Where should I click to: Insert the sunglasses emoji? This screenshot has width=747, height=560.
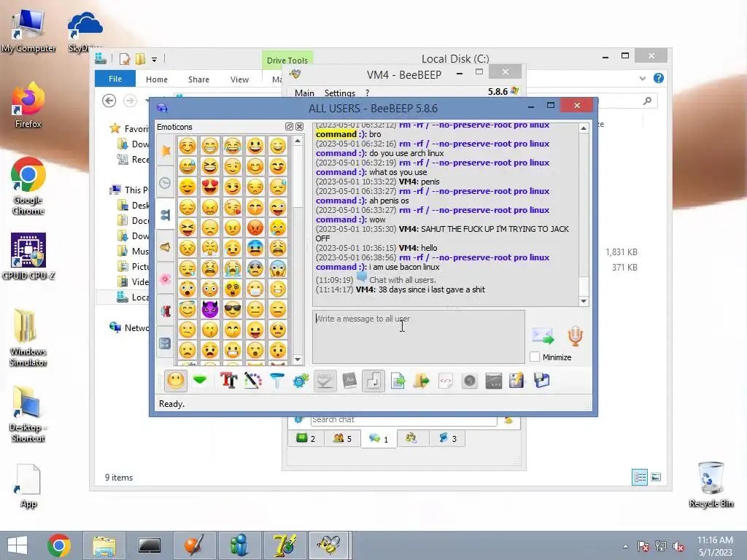click(x=233, y=309)
